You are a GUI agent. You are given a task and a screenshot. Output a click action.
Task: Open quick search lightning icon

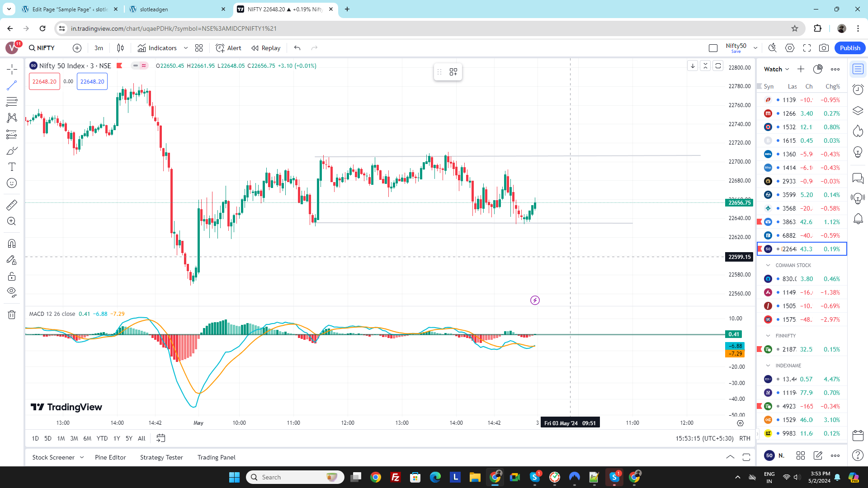pos(773,48)
